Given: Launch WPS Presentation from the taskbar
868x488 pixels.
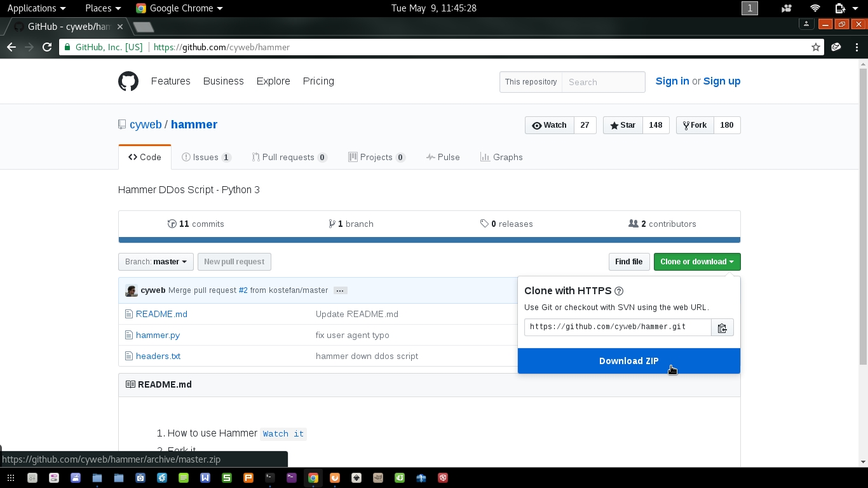Looking at the screenshot, I should click(x=248, y=478).
